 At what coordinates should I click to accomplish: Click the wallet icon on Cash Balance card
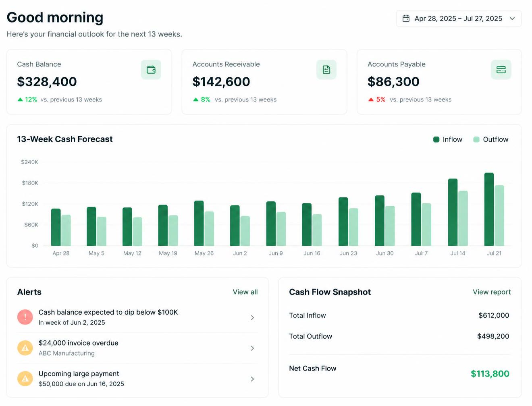coord(151,70)
